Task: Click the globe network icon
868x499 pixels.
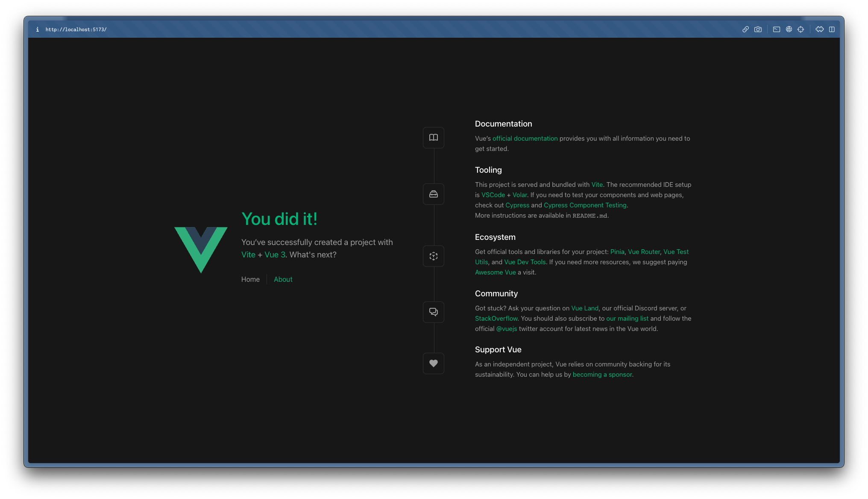Action: [x=789, y=30]
